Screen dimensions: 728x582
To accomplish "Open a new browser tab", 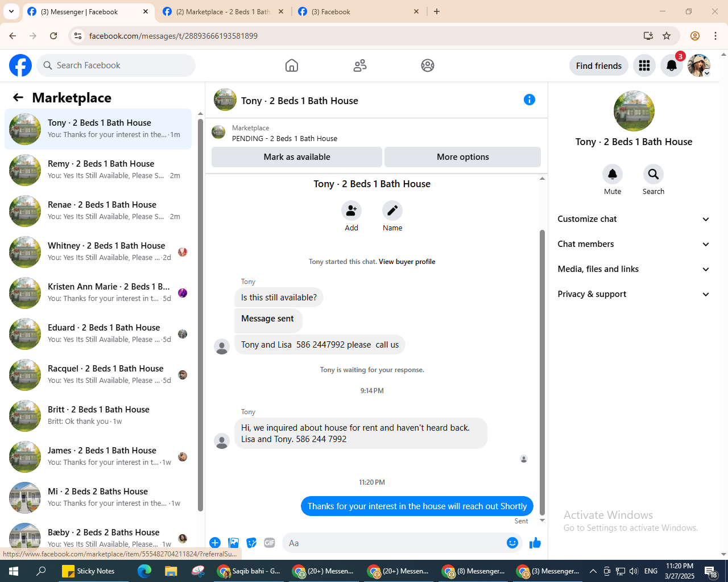I will tap(437, 11).
